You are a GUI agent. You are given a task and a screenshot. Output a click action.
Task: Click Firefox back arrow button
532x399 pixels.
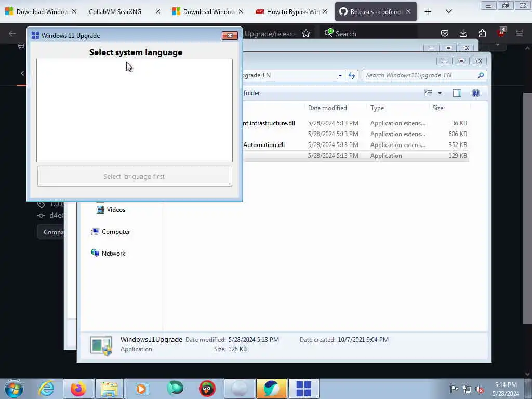(12, 33)
